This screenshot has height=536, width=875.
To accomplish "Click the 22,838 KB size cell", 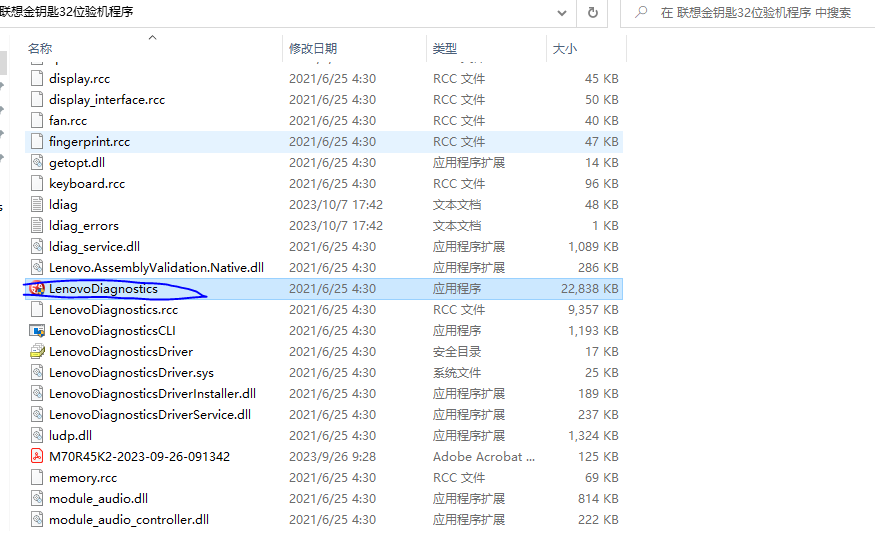I will [x=590, y=289].
